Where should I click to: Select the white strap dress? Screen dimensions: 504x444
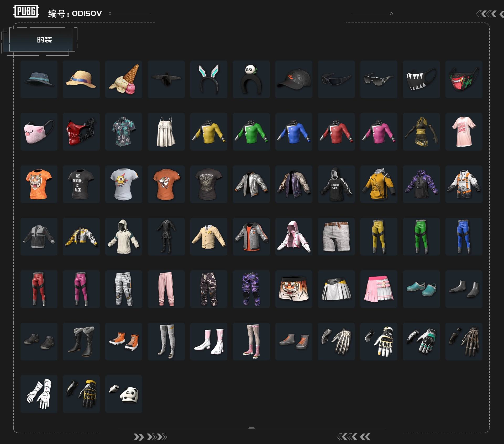pos(166,132)
